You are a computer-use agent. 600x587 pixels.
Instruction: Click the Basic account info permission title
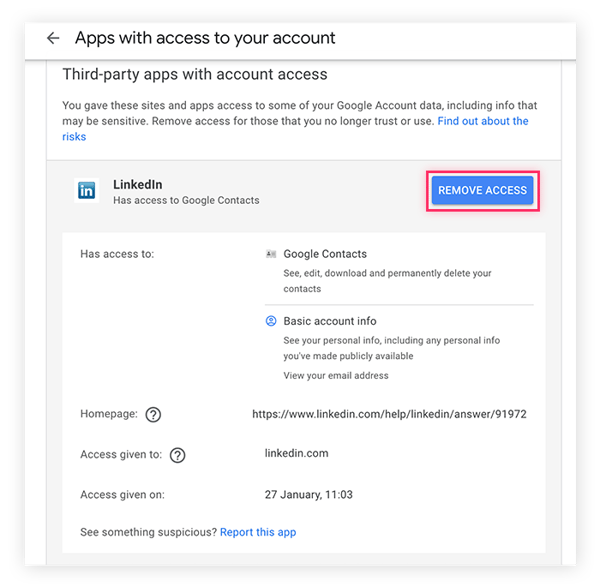[x=330, y=321]
